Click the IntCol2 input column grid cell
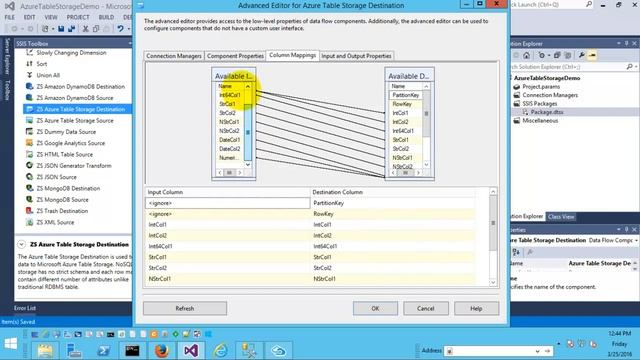 pos(227,236)
